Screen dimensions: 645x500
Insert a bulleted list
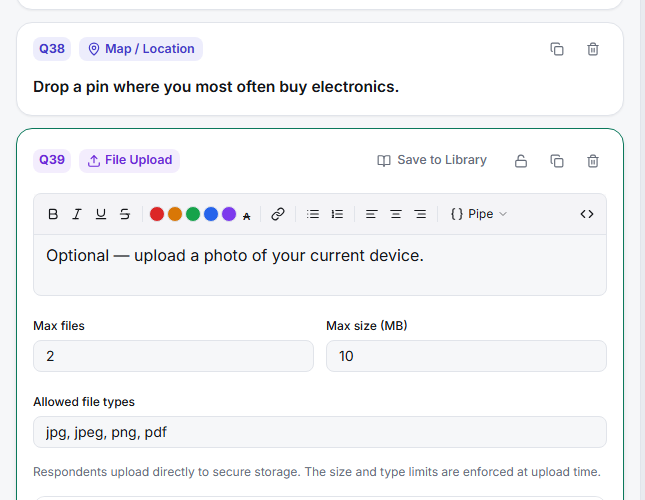pyautogui.click(x=313, y=214)
